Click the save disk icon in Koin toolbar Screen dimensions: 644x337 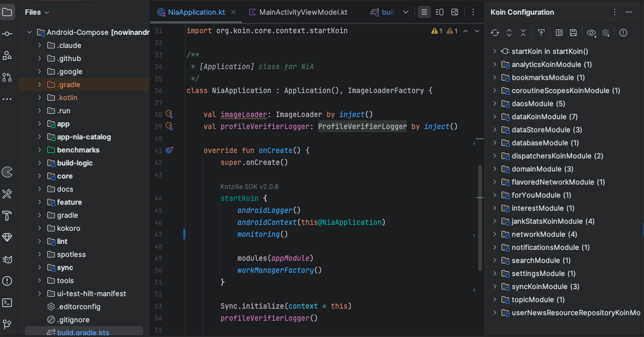click(x=573, y=33)
